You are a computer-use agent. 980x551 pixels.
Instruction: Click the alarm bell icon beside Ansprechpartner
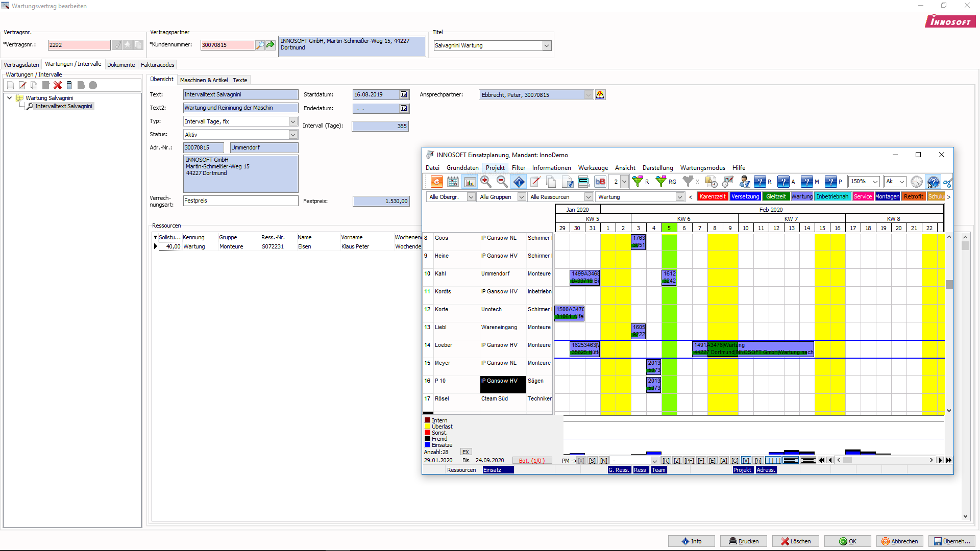coord(600,95)
